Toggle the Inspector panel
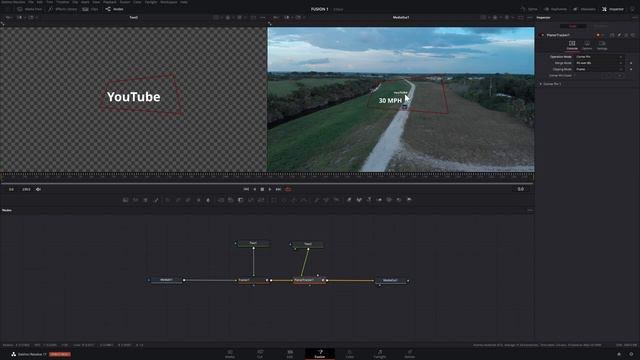The width and height of the screenshot is (640, 360). tap(613, 9)
